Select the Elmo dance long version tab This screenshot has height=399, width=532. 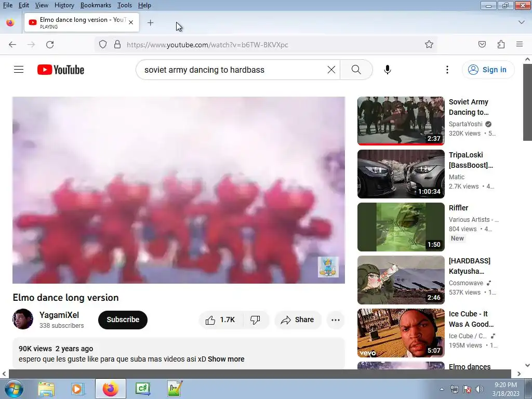[x=82, y=23]
